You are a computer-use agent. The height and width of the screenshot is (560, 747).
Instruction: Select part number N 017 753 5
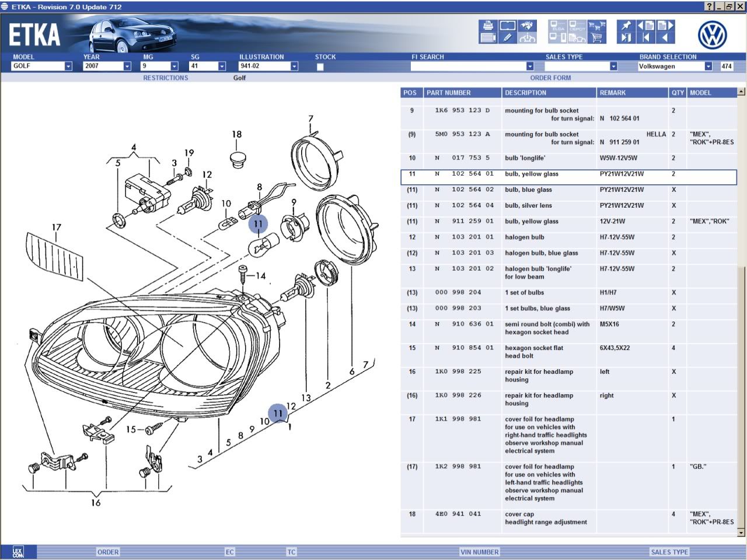pos(462,158)
